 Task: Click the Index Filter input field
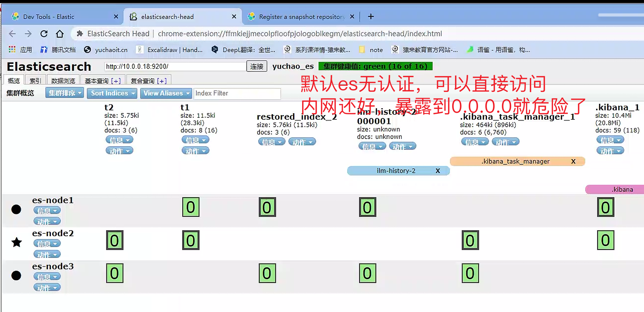point(237,93)
